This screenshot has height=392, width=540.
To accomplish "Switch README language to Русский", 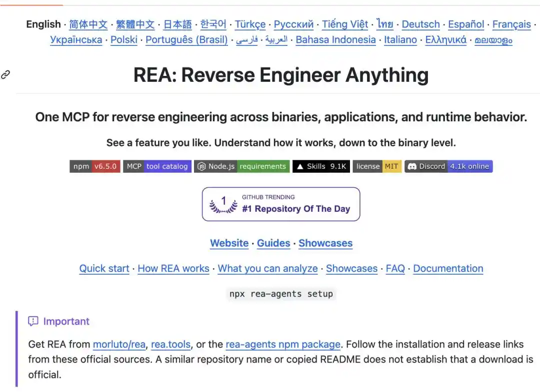I will (x=294, y=24).
